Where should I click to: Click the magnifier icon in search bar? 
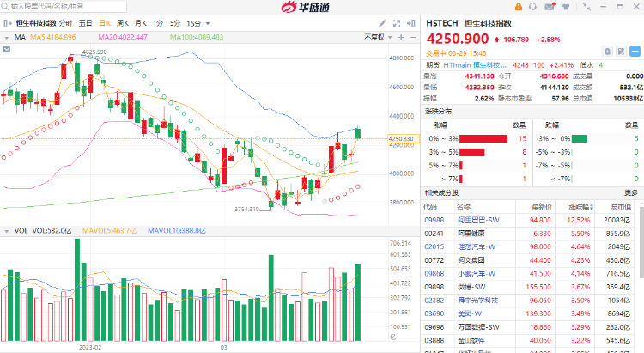[5, 7]
